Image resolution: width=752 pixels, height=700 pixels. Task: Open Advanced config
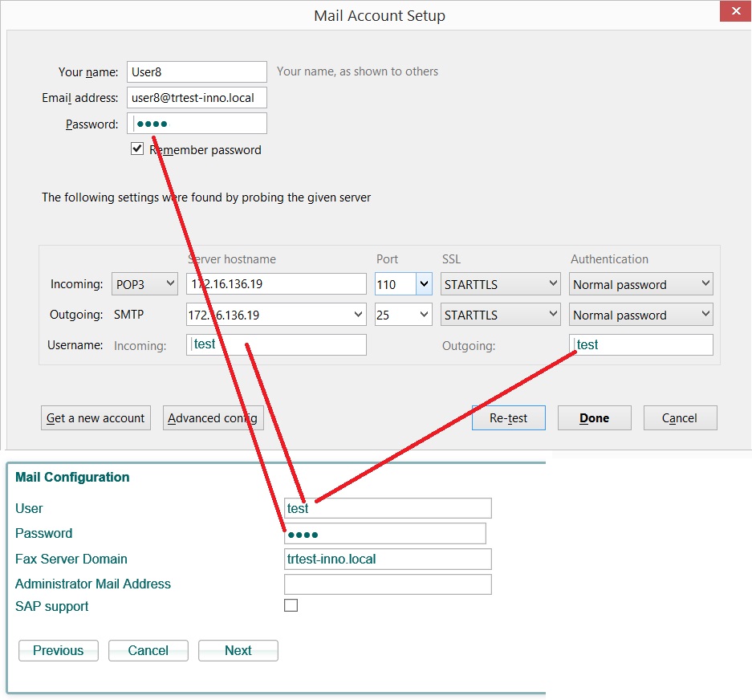213,417
